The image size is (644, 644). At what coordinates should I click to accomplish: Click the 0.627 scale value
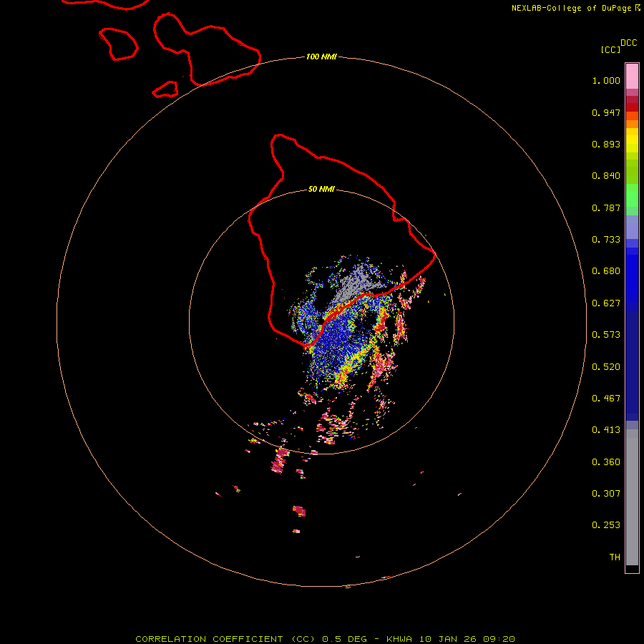pyautogui.click(x=606, y=303)
